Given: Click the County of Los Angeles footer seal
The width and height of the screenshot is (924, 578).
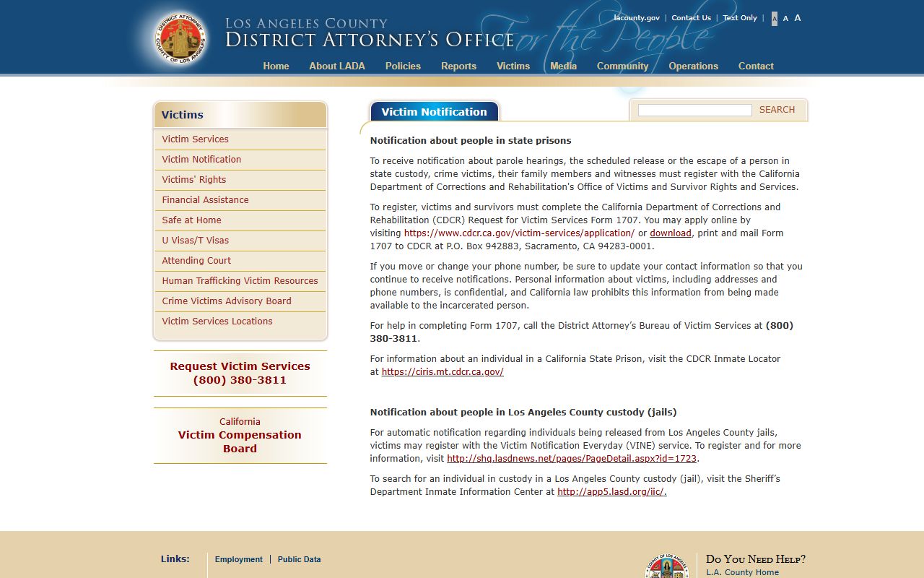Looking at the screenshot, I should click(666, 566).
